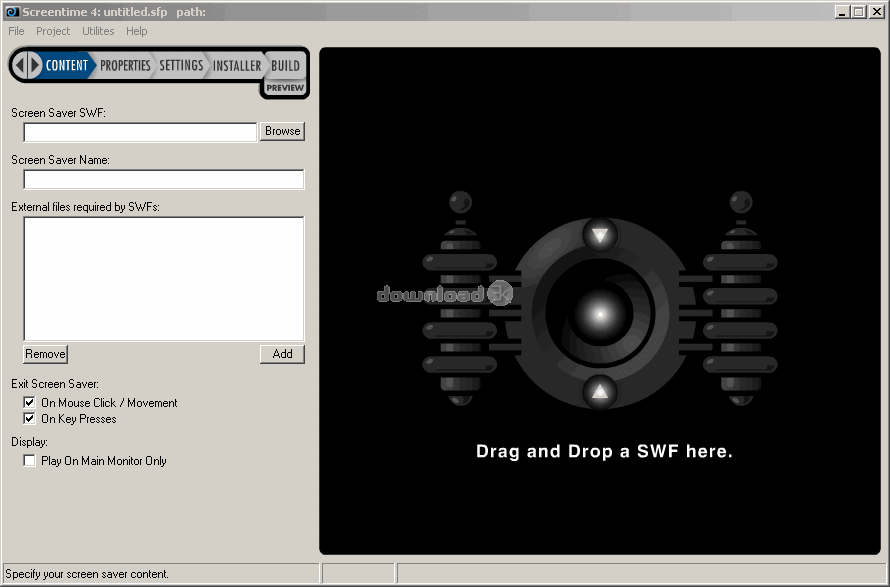Click the up arrow on the preview graphic
The width and height of the screenshot is (890, 587).
600,391
